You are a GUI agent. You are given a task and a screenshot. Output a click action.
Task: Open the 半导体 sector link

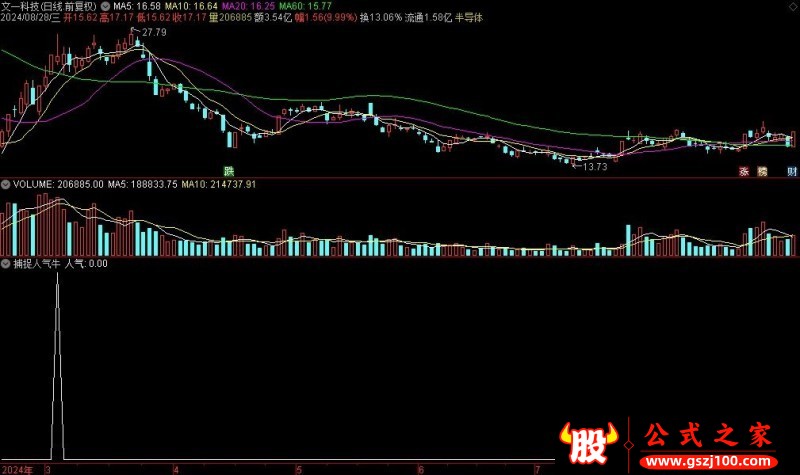click(469, 18)
